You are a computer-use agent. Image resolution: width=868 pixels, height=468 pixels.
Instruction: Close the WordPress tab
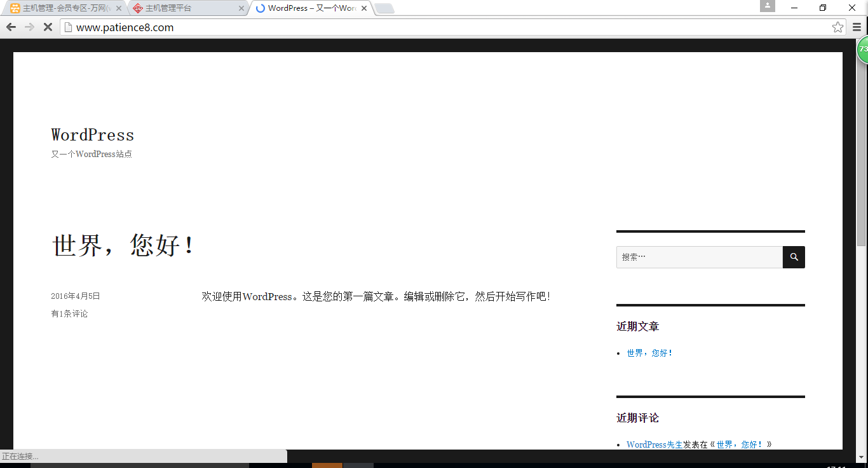click(x=364, y=9)
